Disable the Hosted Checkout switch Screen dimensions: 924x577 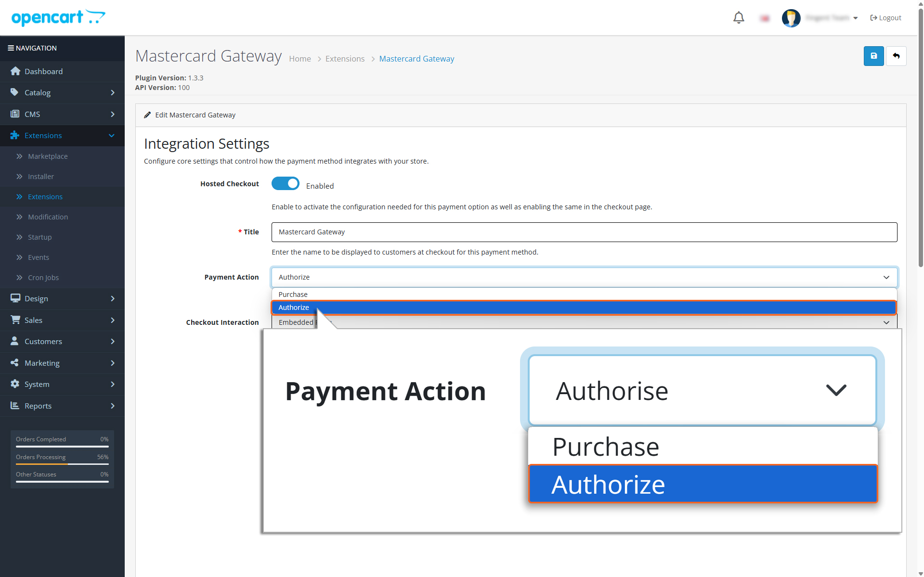tap(285, 184)
